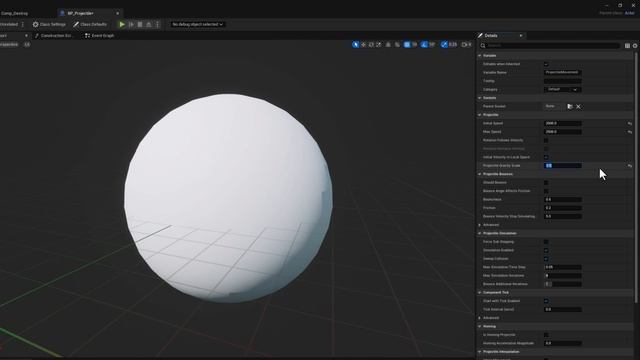Open the camera speed setting
This screenshot has height=360, width=640.
[466, 44]
